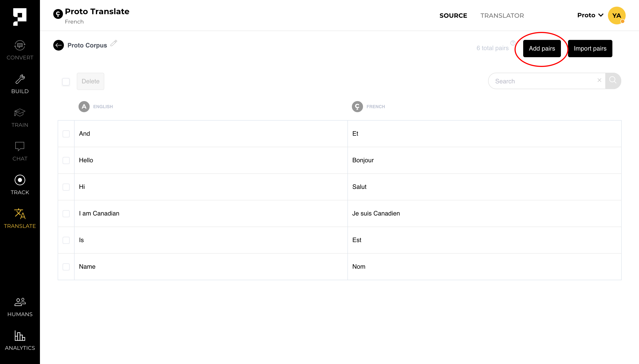The image size is (639, 364).
Task: Select the I am Canadian row checkbox
Action: click(66, 213)
